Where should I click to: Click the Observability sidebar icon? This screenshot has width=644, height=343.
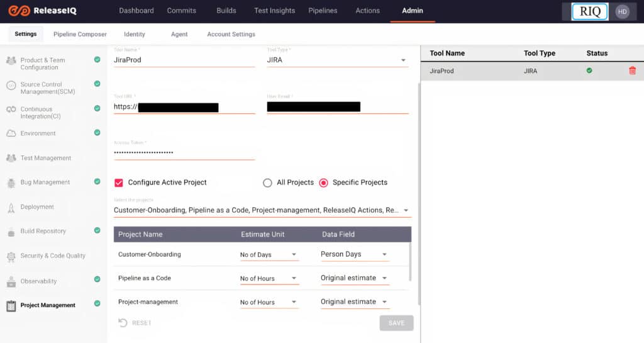[11, 281]
